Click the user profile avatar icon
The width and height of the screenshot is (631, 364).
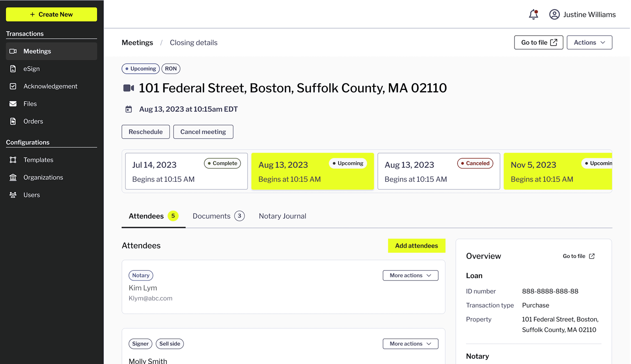[x=554, y=14]
